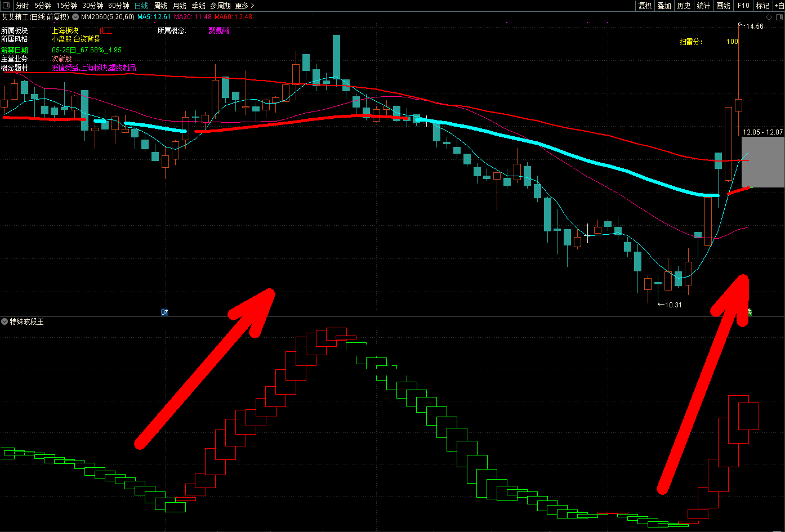Activate the 画线 drawing tool button
Viewport: 785px width, 532px height.
723,6
